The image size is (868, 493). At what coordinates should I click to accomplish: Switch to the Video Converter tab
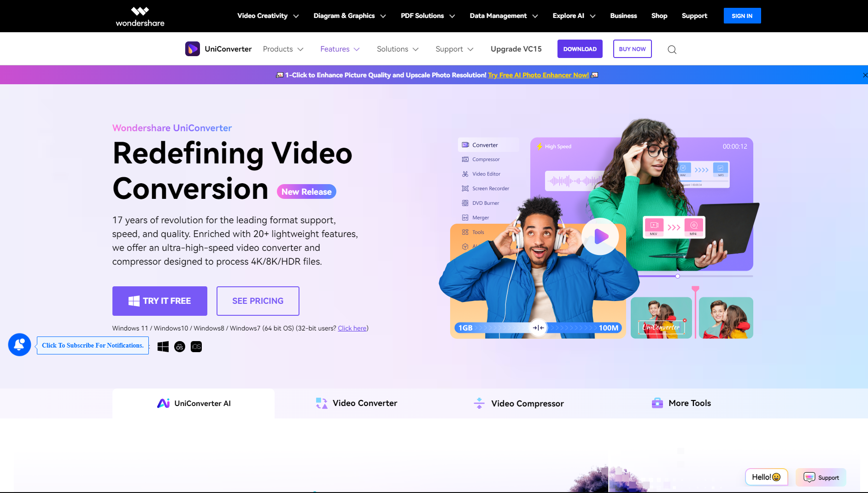(356, 403)
